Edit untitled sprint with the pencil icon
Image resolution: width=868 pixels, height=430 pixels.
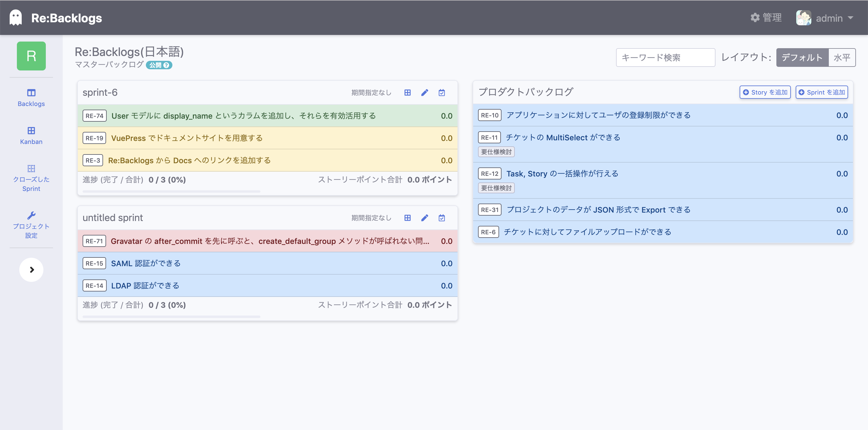425,218
